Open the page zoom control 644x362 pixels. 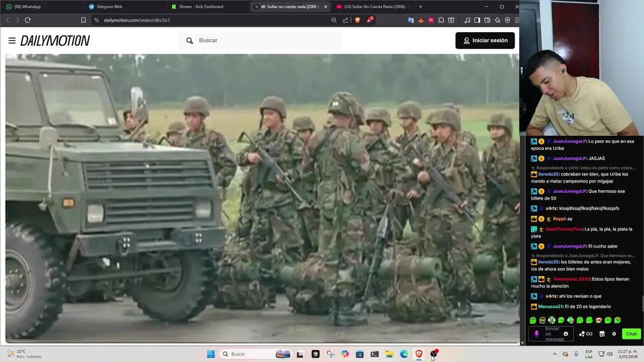click(x=334, y=20)
